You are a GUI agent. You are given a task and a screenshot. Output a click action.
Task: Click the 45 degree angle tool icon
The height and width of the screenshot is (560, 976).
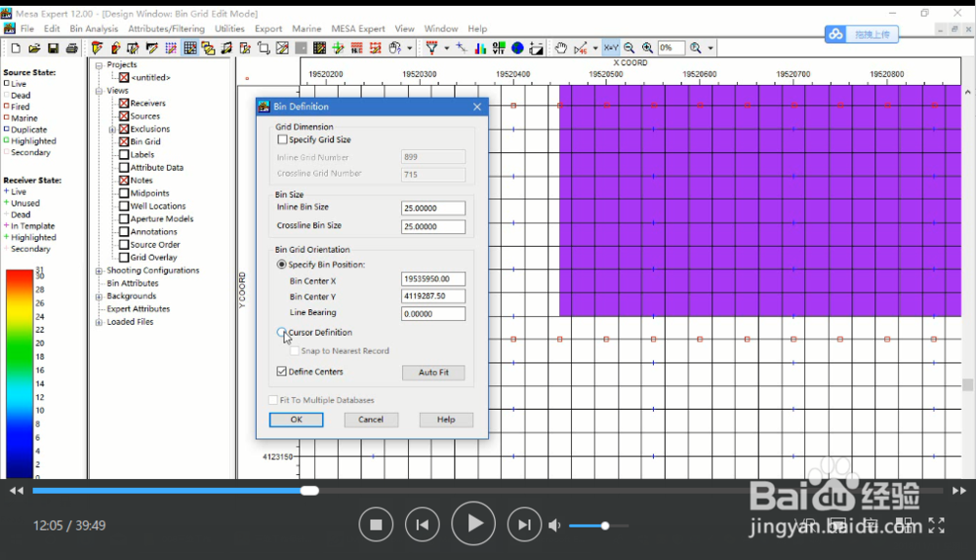tap(580, 48)
